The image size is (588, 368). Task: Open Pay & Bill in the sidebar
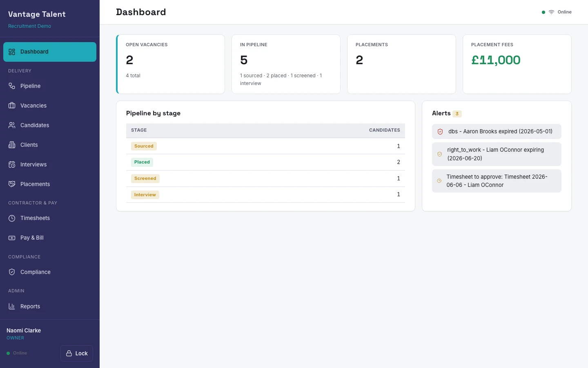pos(50,238)
